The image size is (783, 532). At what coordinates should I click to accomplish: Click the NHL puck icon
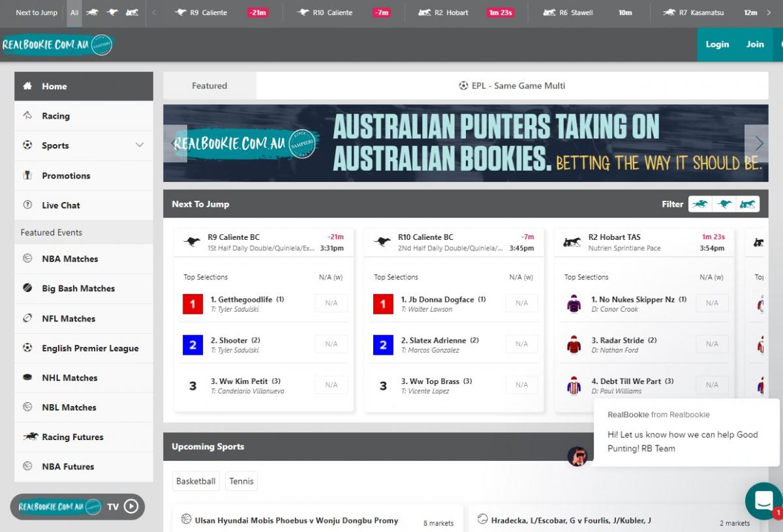(x=27, y=377)
